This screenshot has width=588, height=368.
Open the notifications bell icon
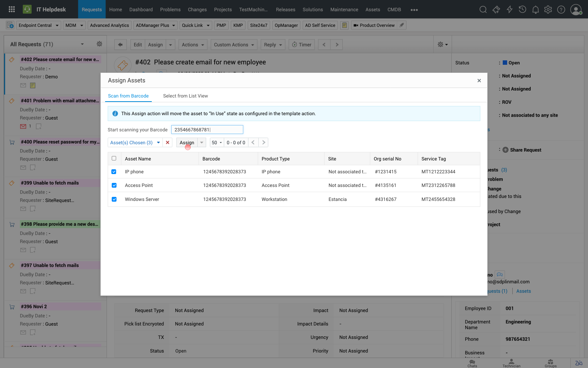535,10
